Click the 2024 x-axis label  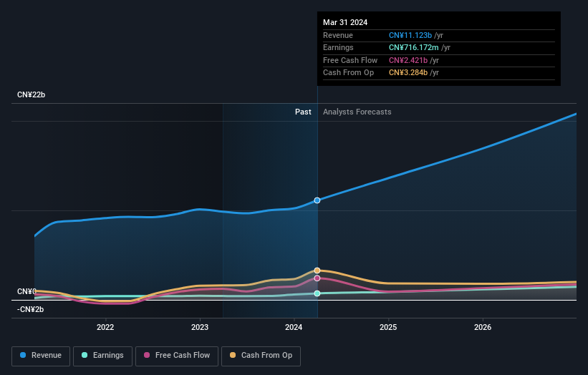294,327
